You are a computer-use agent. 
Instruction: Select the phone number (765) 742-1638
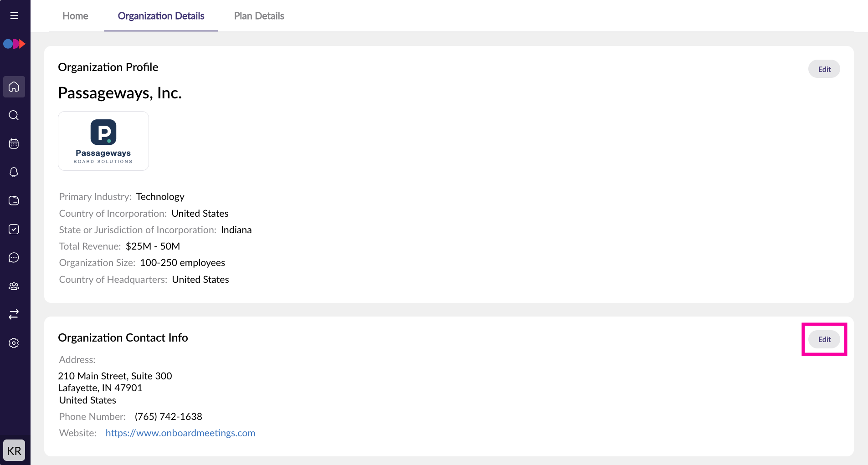coord(168,417)
